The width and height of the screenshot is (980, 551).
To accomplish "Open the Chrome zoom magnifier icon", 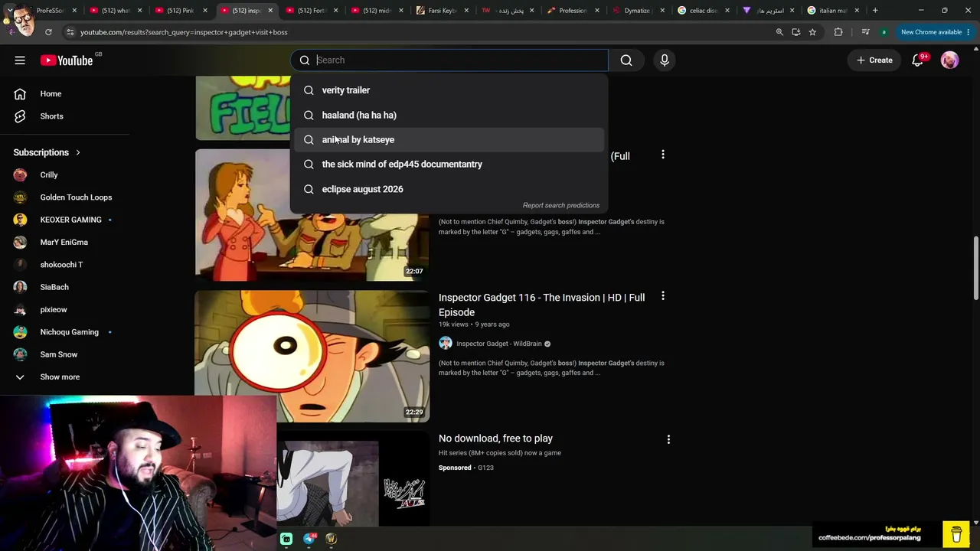I will coord(779,32).
